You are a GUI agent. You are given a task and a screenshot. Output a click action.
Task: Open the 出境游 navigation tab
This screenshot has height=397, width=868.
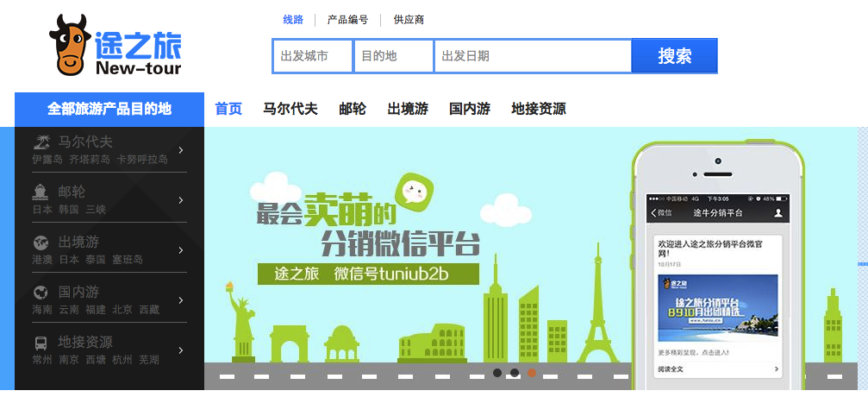tap(408, 109)
